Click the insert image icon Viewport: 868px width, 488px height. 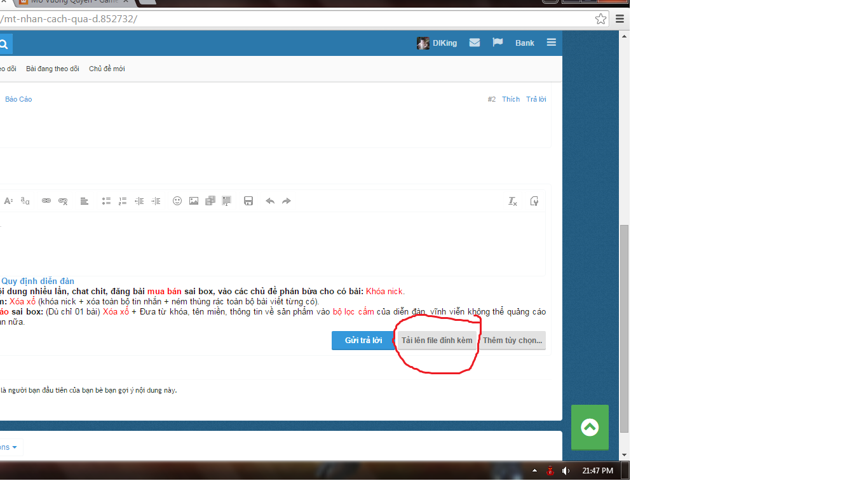194,201
